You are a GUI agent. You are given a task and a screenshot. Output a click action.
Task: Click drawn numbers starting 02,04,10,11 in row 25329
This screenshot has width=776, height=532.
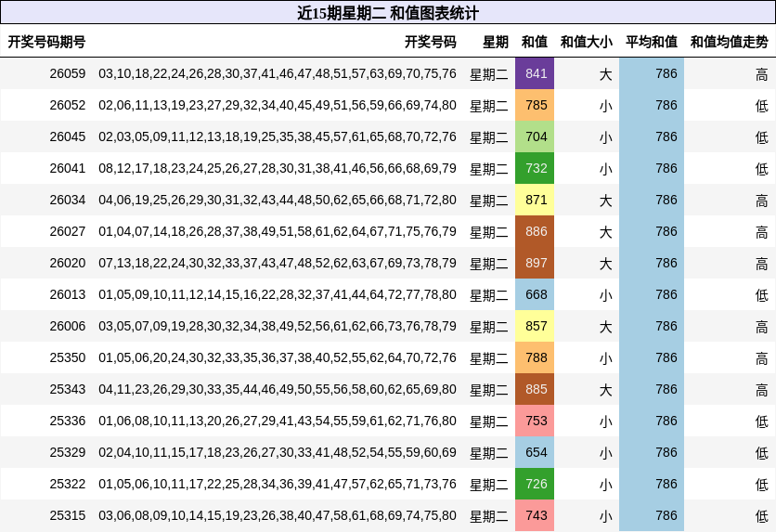(x=278, y=453)
